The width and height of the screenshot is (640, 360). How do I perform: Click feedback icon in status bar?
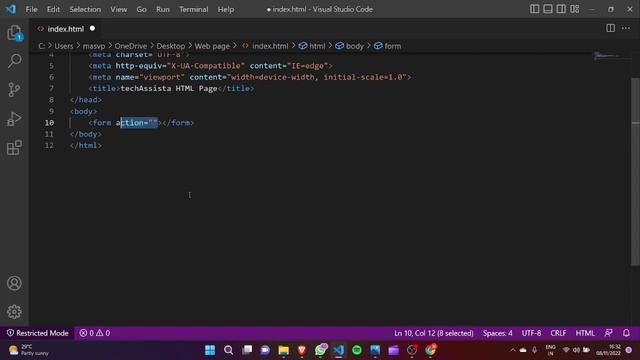coord(609,333)
